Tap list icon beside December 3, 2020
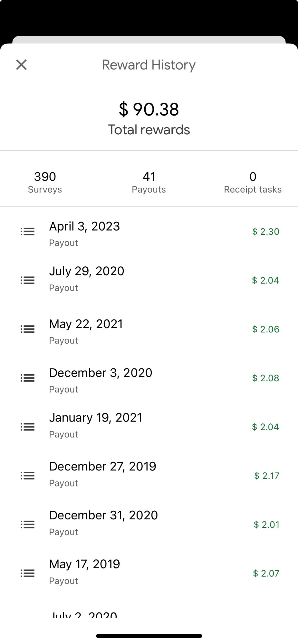The height and width of the screenshot is (644, 298). click(27, 378)
